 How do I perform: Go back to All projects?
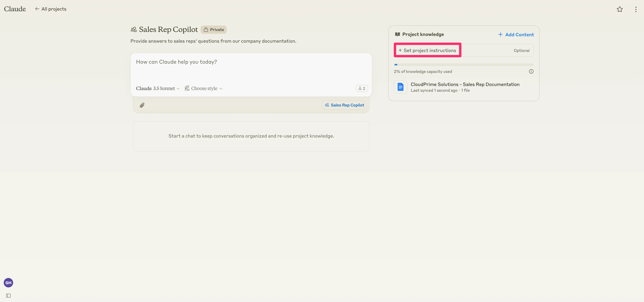click(x=51, y=9)
